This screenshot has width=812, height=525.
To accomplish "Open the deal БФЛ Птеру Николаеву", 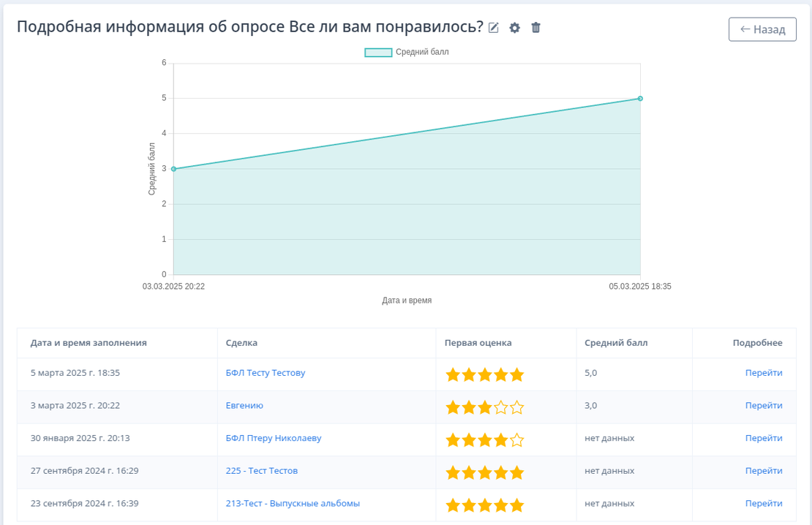I will [x=274, y=439].
